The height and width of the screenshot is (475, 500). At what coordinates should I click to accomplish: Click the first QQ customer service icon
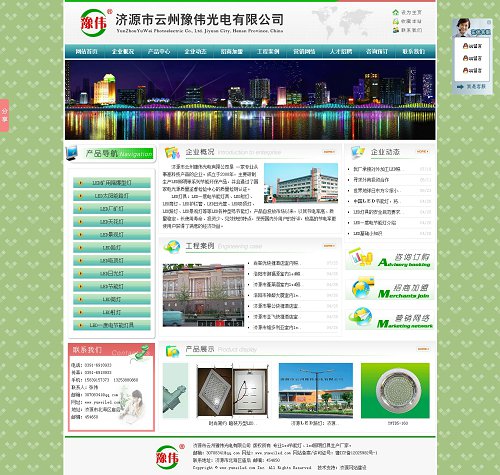tap(466, 46)
